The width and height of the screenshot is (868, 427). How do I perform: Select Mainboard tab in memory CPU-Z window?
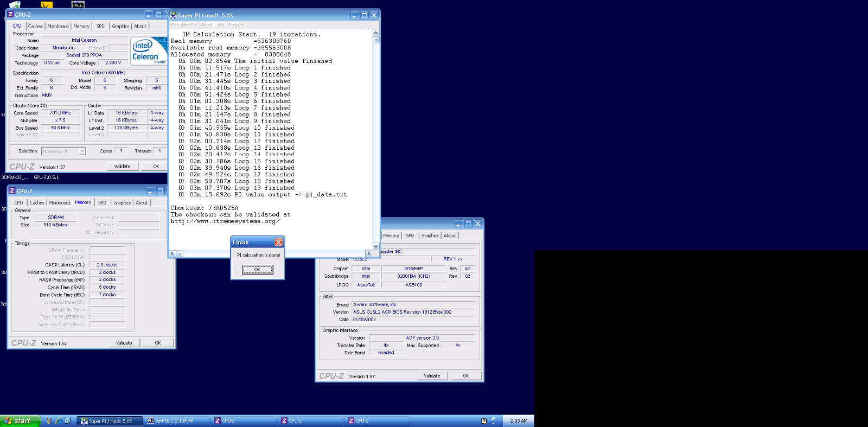pyautogui.click(x=60, y=203)
